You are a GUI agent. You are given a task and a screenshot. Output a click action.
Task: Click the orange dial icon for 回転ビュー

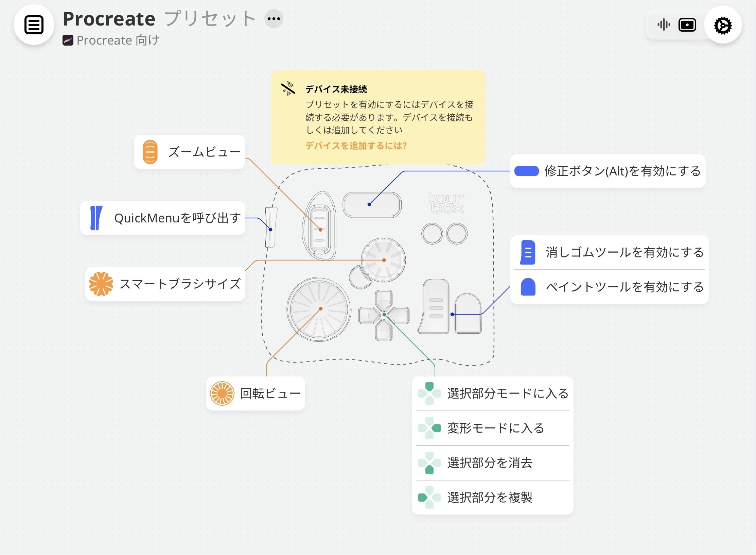pos(222,393)
